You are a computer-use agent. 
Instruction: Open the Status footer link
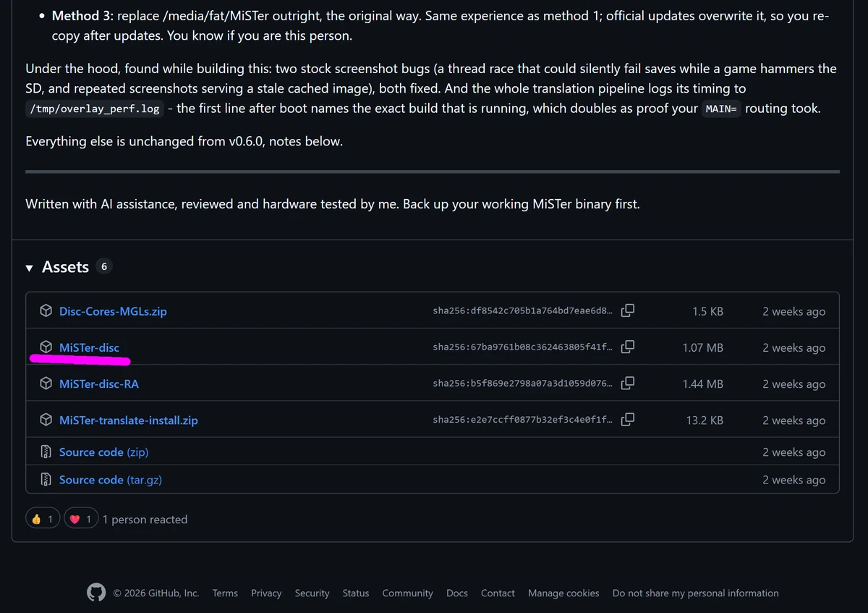356,593
